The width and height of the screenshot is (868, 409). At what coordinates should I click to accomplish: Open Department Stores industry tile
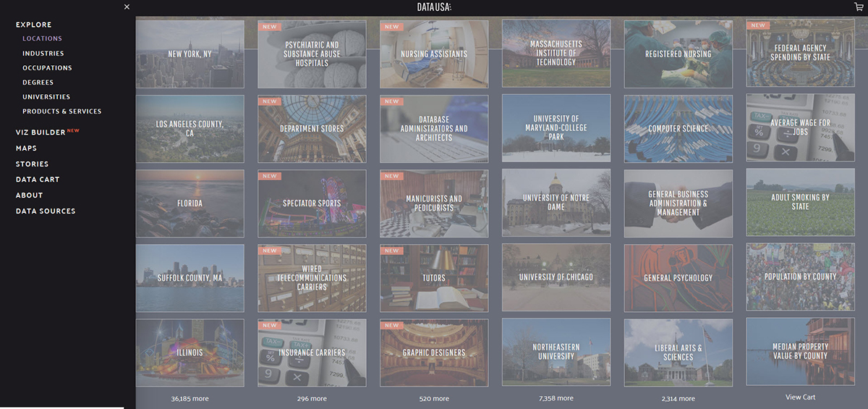[x=312, y=129]
